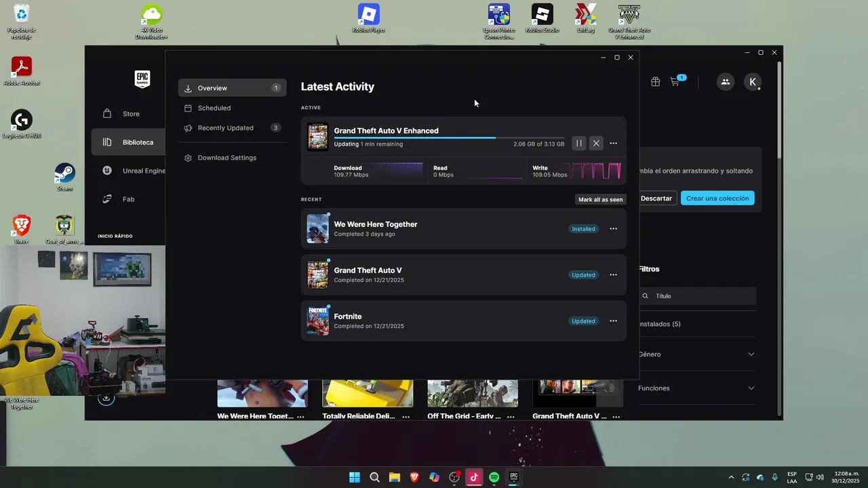Open options for We Were Here Together library tile

point(300,417)
